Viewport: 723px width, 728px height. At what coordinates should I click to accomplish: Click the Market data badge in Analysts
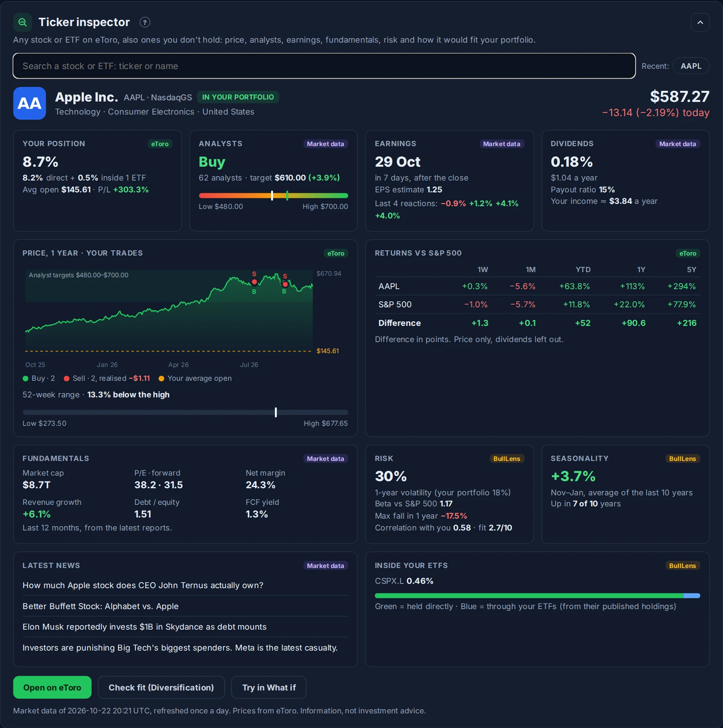(x=325, y=144)
